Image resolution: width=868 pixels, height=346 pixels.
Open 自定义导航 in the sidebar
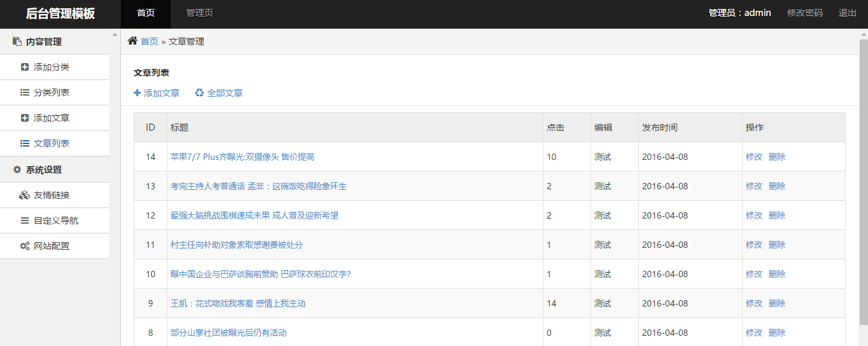[x=55, y=220]
